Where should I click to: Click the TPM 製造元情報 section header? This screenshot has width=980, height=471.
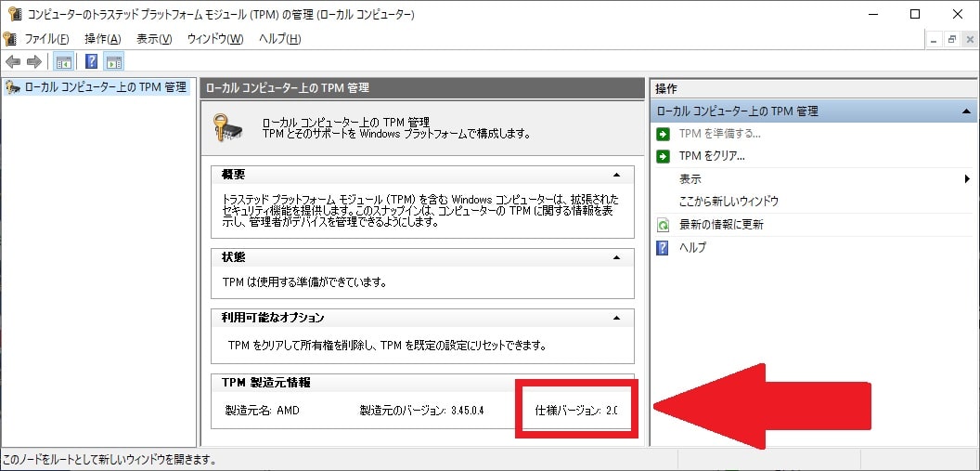(x=265, y=382)
